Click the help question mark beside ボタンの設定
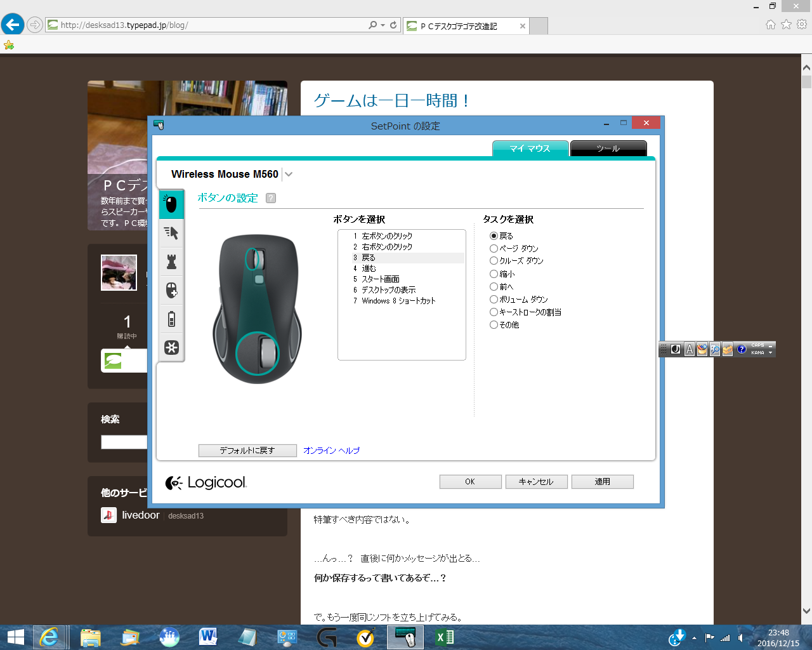The height and width of the screenshot is (650, 812). tap(271, 198)
